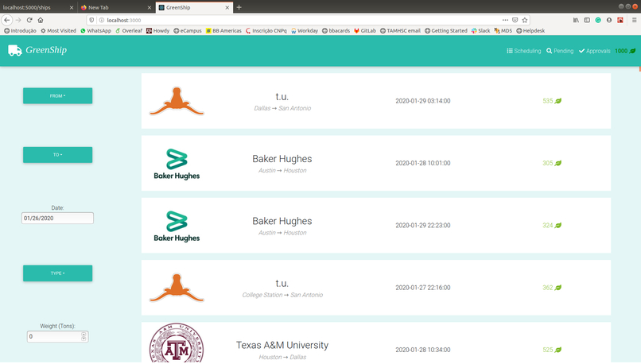The image size is (641, 364).
Task: Open the Approvals nav link
Action: [594, 51]
